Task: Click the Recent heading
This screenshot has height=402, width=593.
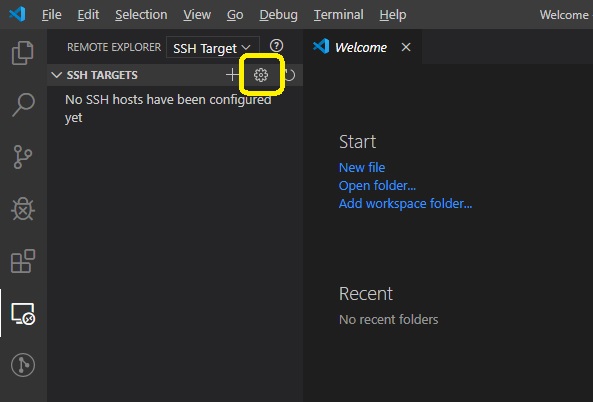Action: click(x=366, y=293)
